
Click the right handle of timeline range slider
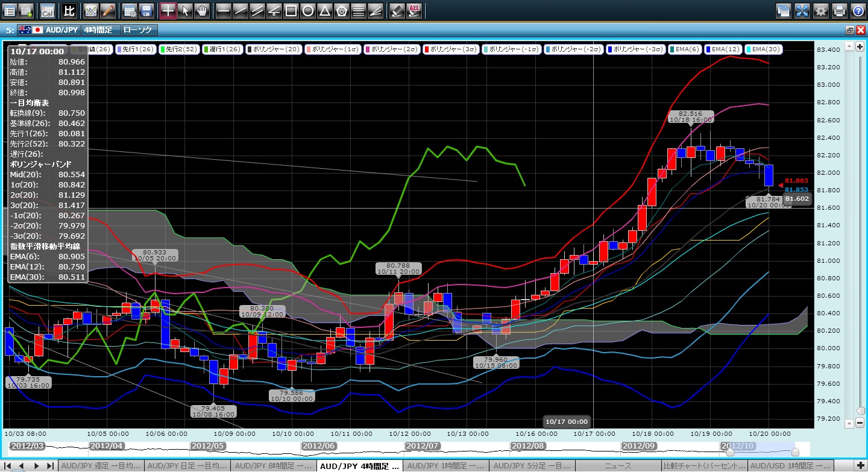[795, 452]
